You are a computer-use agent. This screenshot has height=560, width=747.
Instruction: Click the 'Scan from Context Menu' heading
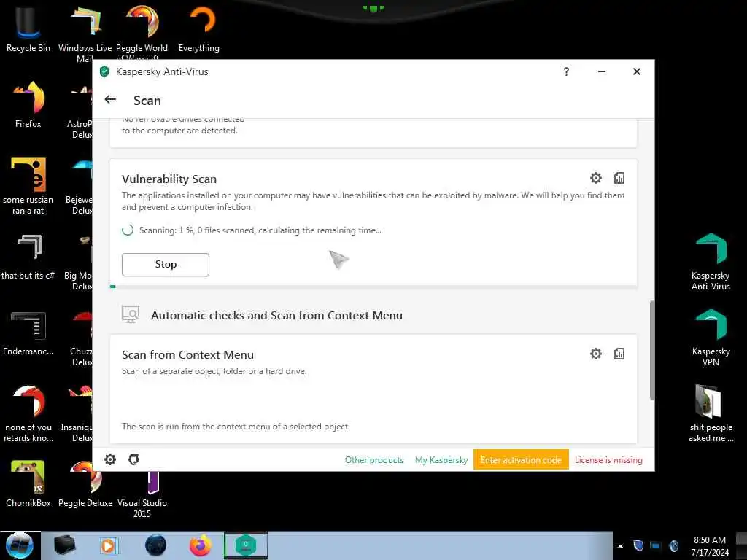click(x=187, y=355)
